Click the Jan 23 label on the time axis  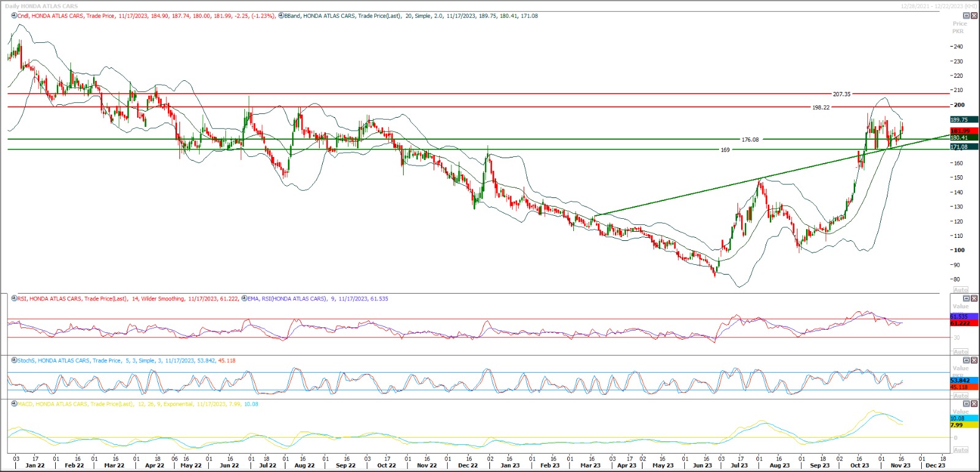[x=510, y=465]
